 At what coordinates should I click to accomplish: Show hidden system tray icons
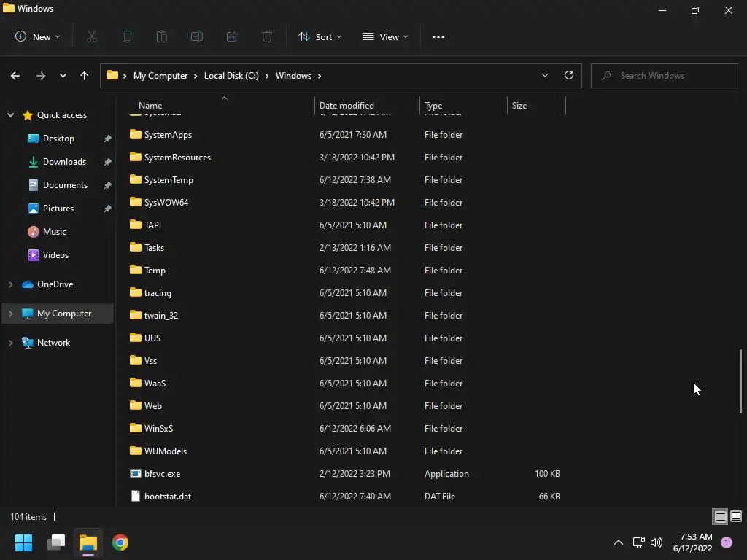point(619,542)
